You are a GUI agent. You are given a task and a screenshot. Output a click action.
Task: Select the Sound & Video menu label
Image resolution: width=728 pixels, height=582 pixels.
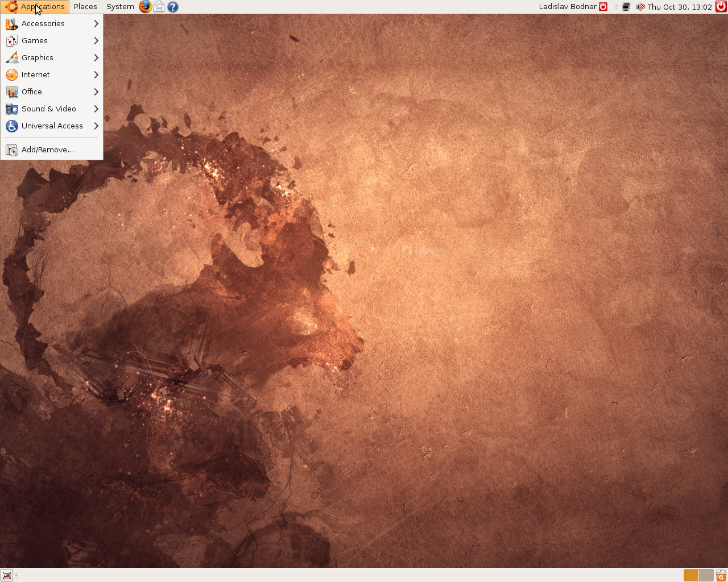click(49, 109)
